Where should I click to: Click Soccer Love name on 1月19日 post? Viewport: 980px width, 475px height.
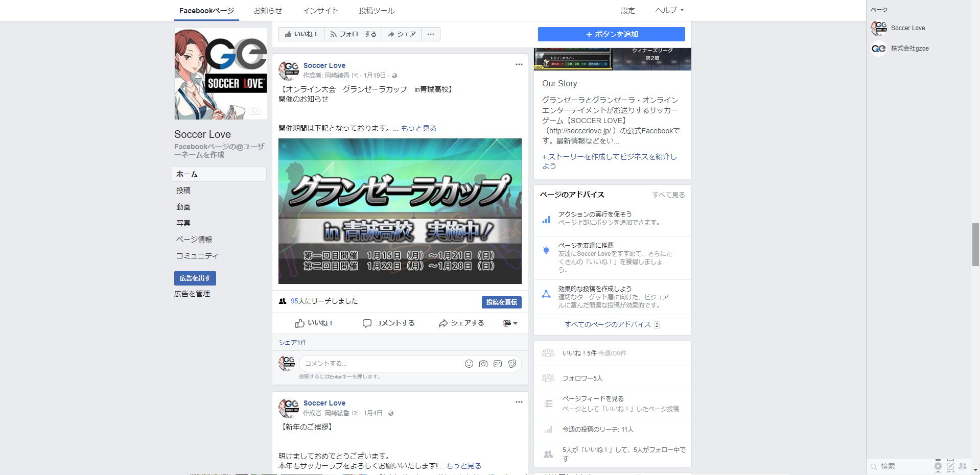click(324, 65)
